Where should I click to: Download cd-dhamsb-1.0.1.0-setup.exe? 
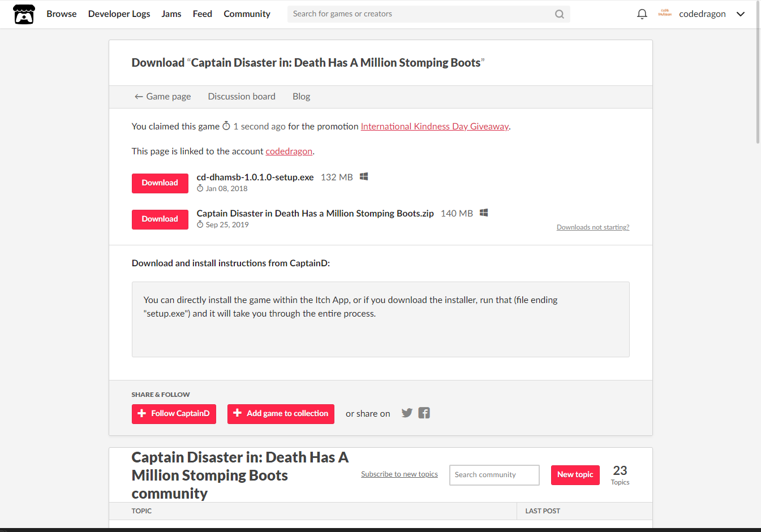click(160, 183)
